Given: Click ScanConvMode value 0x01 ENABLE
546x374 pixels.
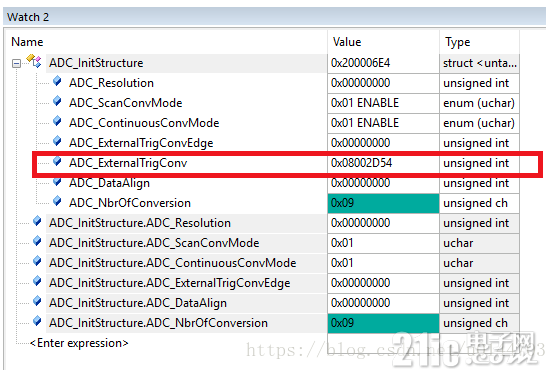Looking at the screenshot, I should pos(365,103).
